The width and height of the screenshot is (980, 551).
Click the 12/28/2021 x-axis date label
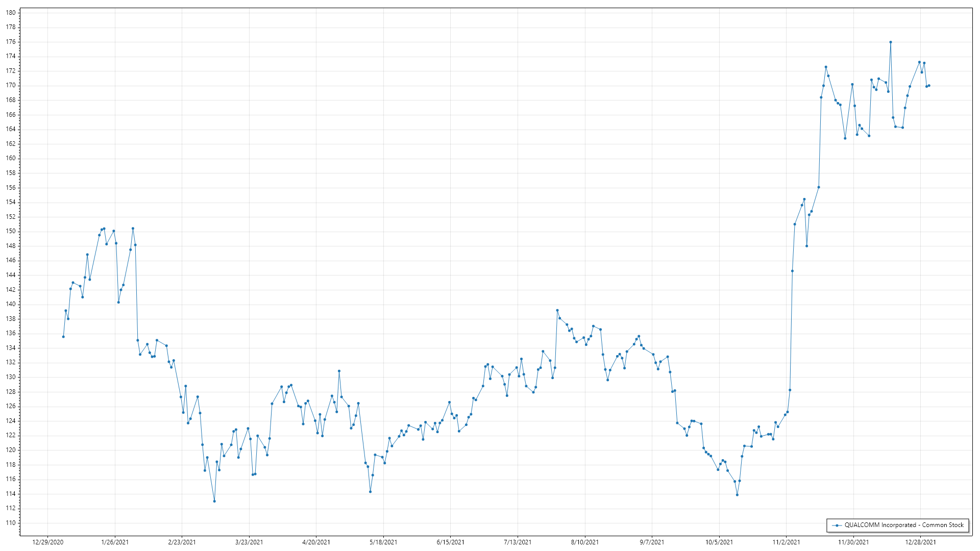(x=921, y=542)
